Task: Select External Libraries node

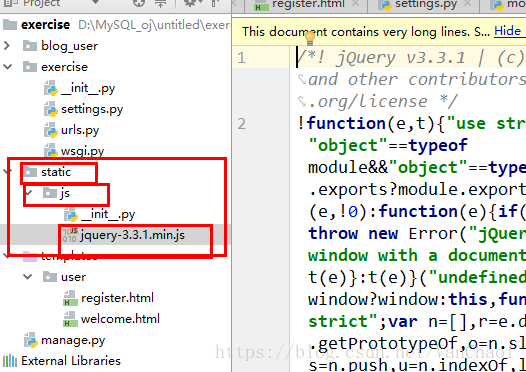Action: [71, 361]
